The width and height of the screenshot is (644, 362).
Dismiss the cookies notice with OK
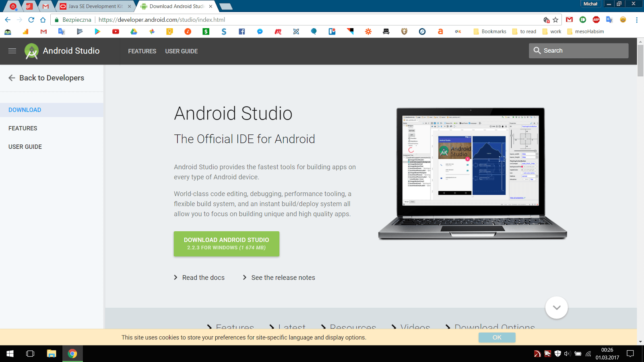[497, 337]
